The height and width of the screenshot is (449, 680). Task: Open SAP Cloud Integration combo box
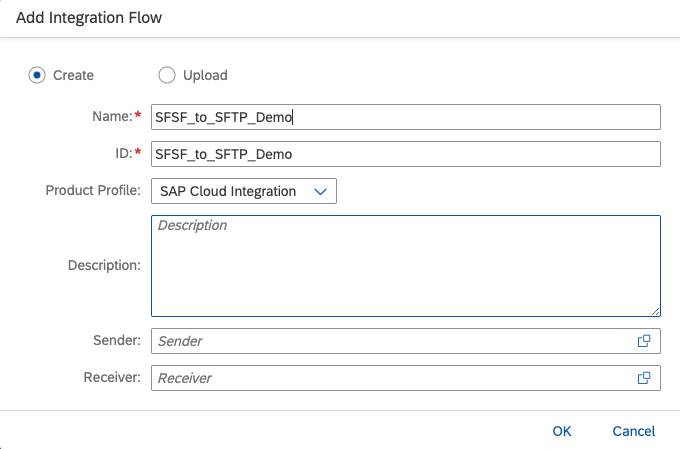[x=244, y=191]
